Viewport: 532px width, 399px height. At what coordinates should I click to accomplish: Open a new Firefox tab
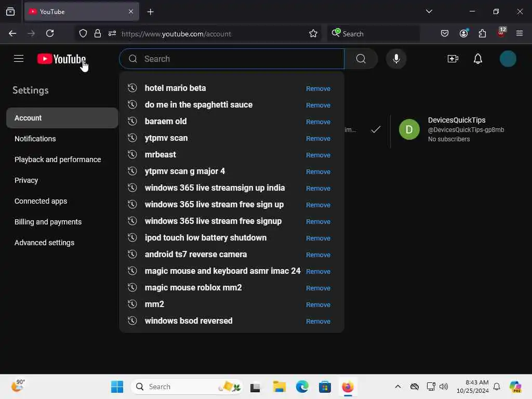(x=150, y=12)
